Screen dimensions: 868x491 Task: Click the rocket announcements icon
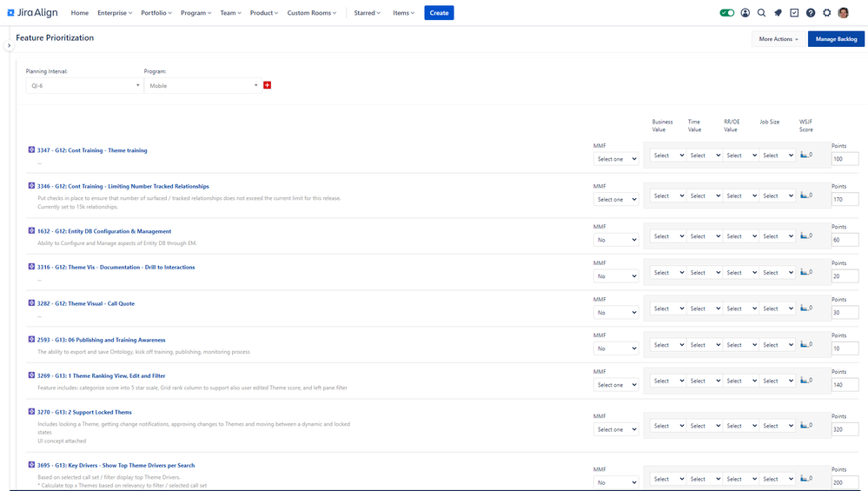(778, 13)
